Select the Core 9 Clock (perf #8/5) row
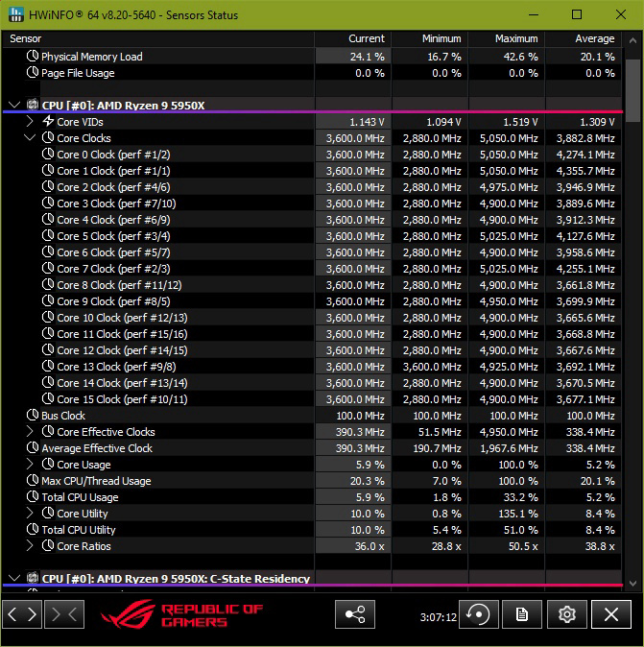 pos(312,301)
